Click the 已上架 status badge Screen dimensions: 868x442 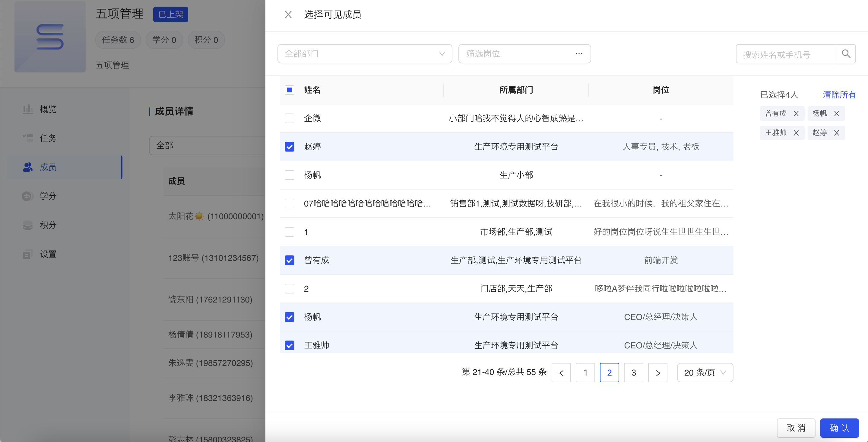point(170,14)
